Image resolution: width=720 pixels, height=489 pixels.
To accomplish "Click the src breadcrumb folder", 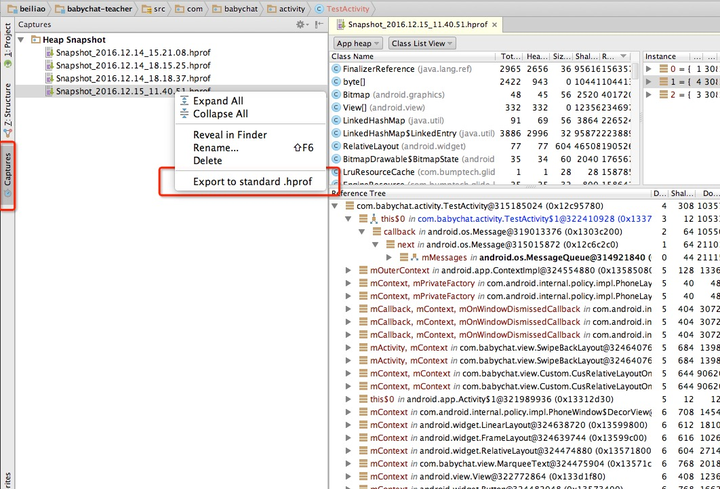I will click(154, 9).
